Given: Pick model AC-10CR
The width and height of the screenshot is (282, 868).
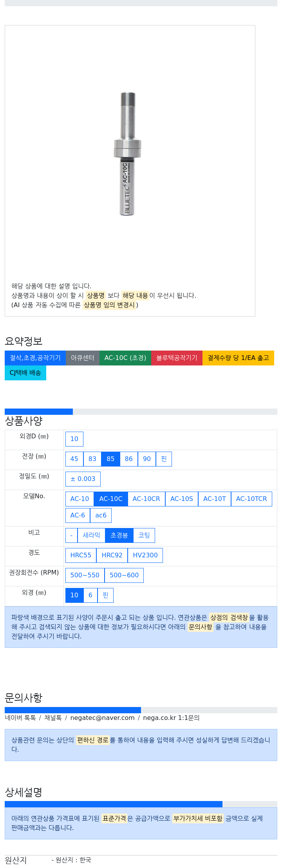Looking at the screenshot, I should [x=146, y=499].
